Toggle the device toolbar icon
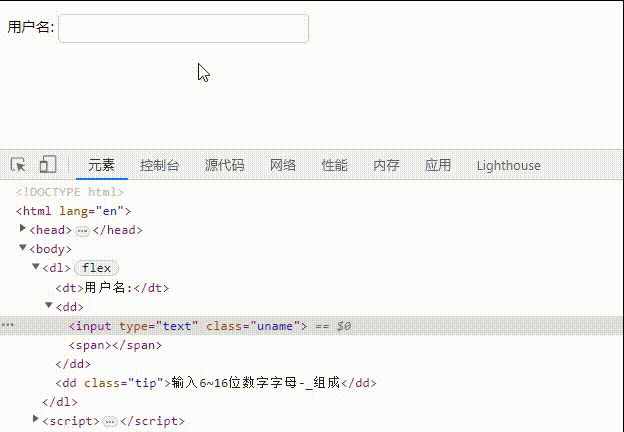The width and height of the screenshot is (624, 432). pyautogui.click(x=48, y=164)
